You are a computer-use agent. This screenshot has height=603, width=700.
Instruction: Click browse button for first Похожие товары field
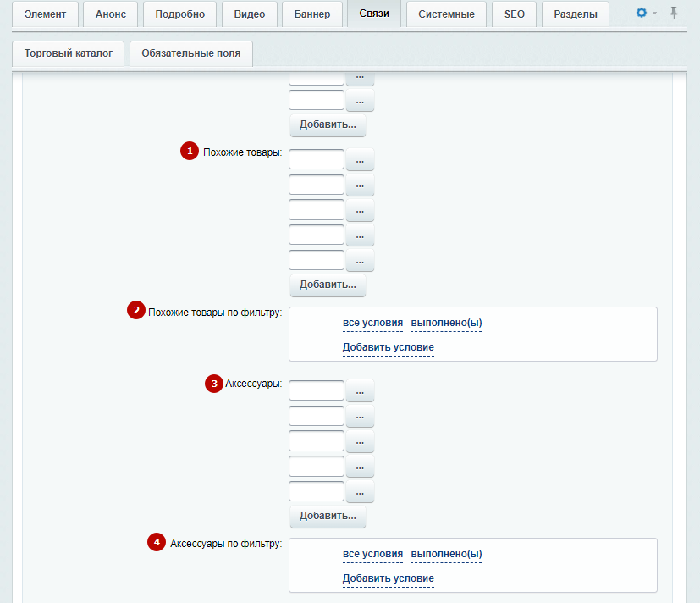360,160
